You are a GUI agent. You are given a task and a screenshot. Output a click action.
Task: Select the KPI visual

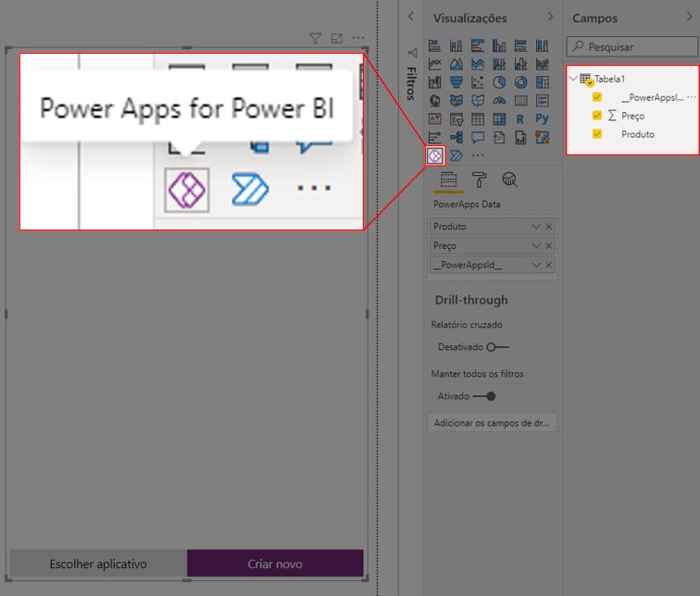[x=434, y=118]
